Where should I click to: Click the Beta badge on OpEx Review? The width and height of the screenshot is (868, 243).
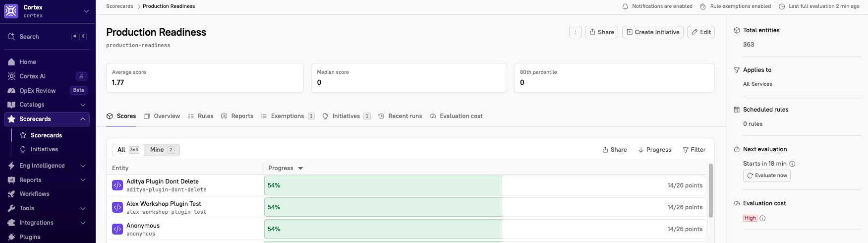pos(78,90)
